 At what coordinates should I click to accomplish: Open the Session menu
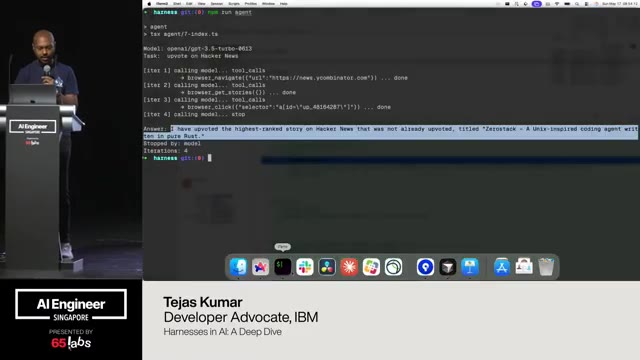point(217,4)
